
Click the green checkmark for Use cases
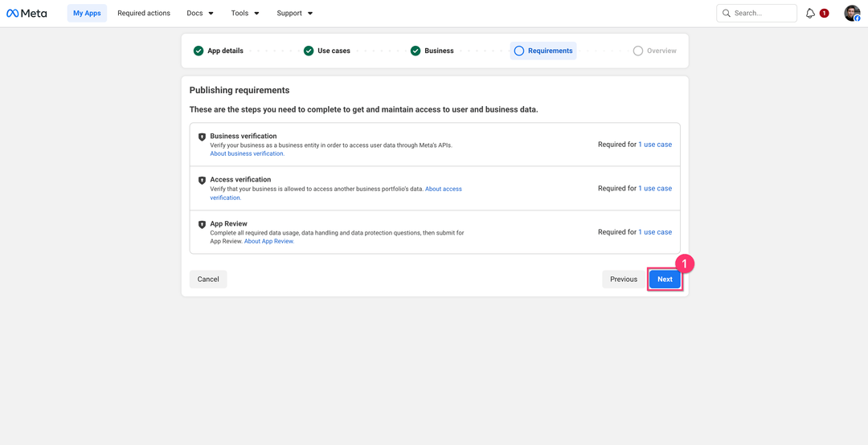309,51
